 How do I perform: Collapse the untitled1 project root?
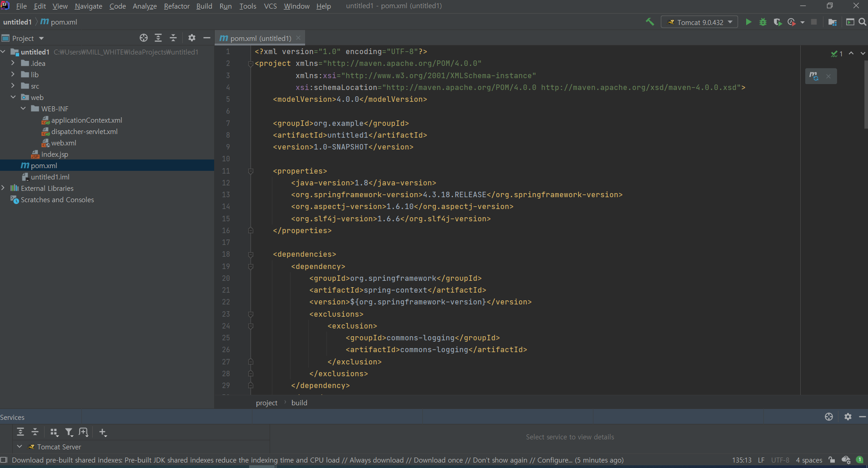point(3,52)
